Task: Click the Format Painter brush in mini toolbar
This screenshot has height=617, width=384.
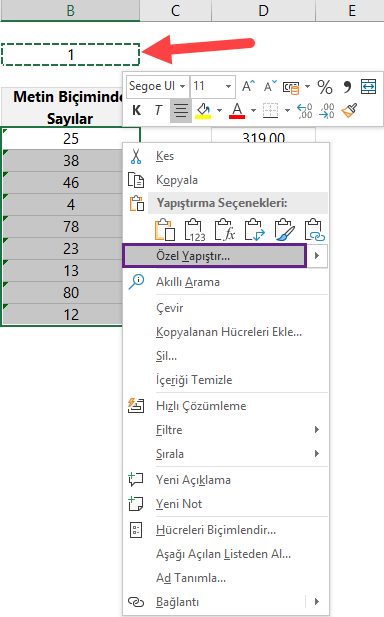Action: coord(349,111)
